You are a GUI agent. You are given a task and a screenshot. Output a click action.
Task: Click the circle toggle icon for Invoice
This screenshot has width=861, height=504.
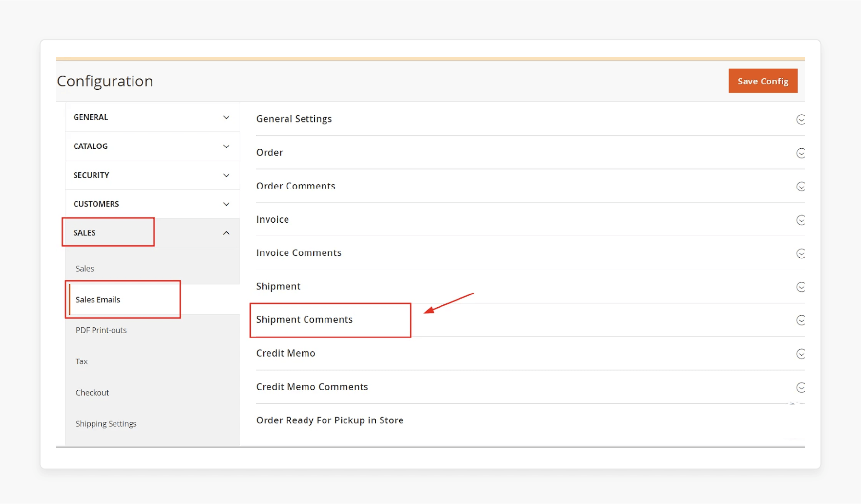click(800, 220)
